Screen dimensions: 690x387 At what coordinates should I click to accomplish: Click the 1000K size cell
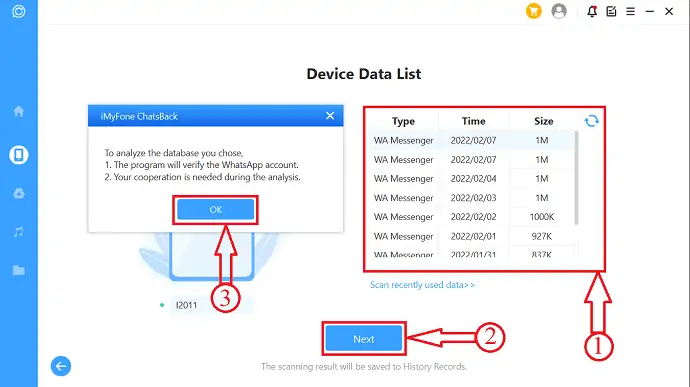tap(542, 217)
